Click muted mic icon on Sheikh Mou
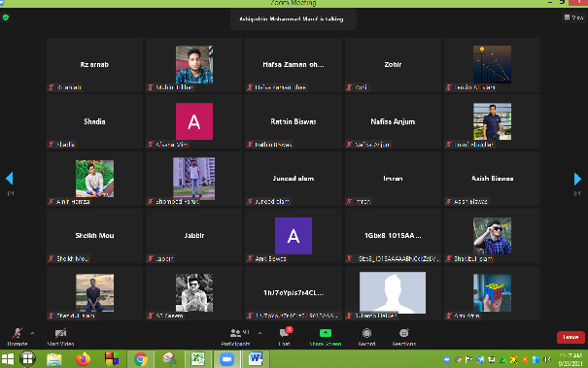The image size is (588, 368). (52, 258)
